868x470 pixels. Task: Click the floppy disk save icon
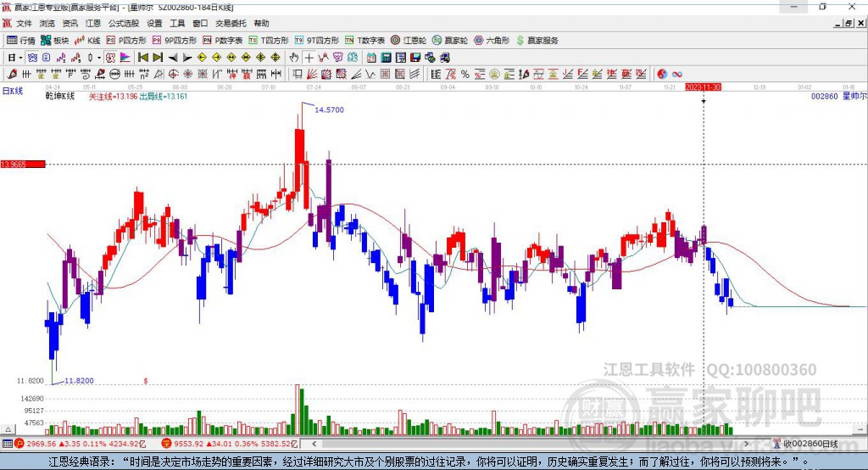click(415, 57)
